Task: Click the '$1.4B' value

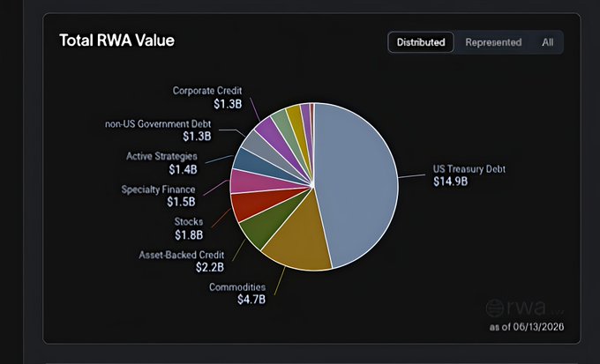Action: pyautogui.click(x=183, y=169)
